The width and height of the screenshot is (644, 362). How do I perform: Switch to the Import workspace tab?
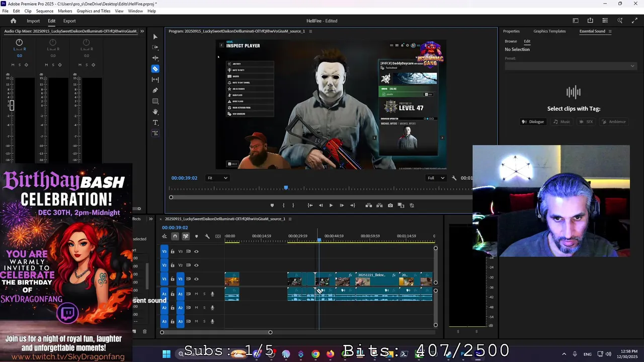(x=33, y=21)
